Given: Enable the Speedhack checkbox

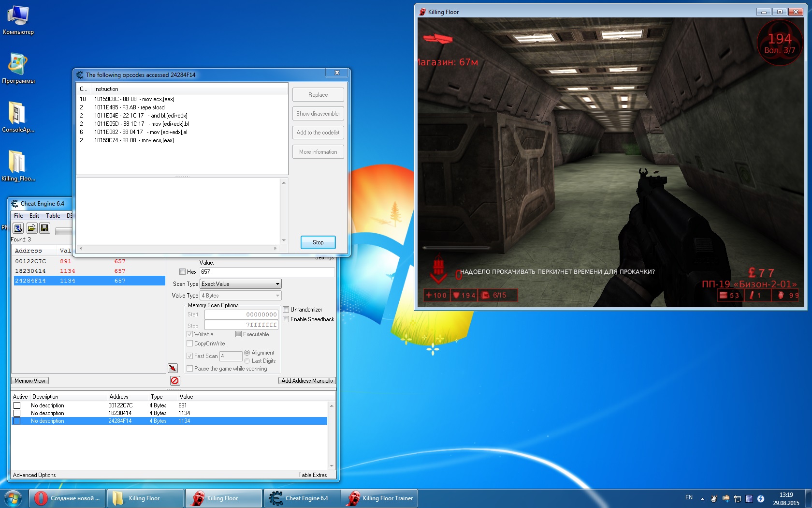Looking at the screenshot, I should (x=286, y=319).
